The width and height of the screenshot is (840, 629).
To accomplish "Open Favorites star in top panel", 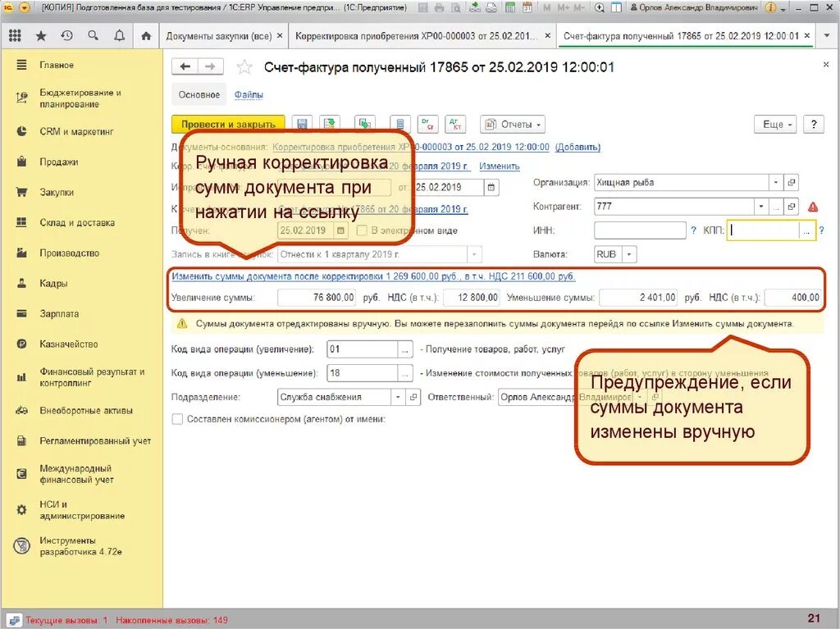I will coord(41,36).
